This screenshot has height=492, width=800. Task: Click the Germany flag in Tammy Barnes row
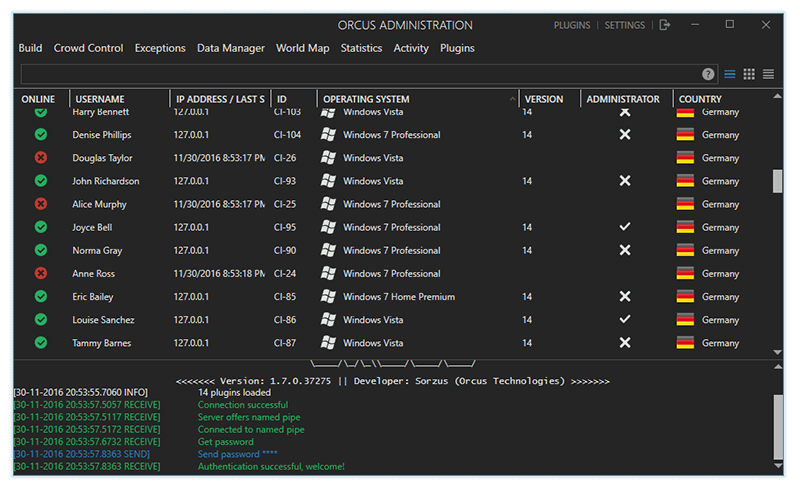(x=685, y=343)
